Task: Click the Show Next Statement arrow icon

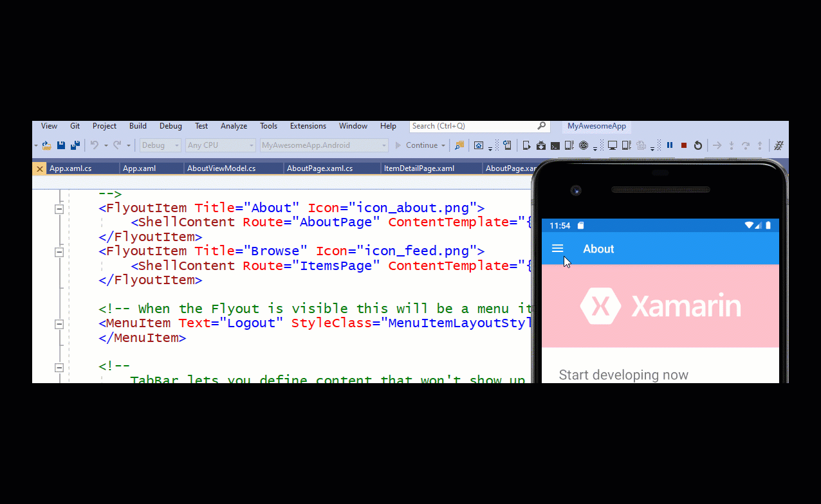Action: 717,145
